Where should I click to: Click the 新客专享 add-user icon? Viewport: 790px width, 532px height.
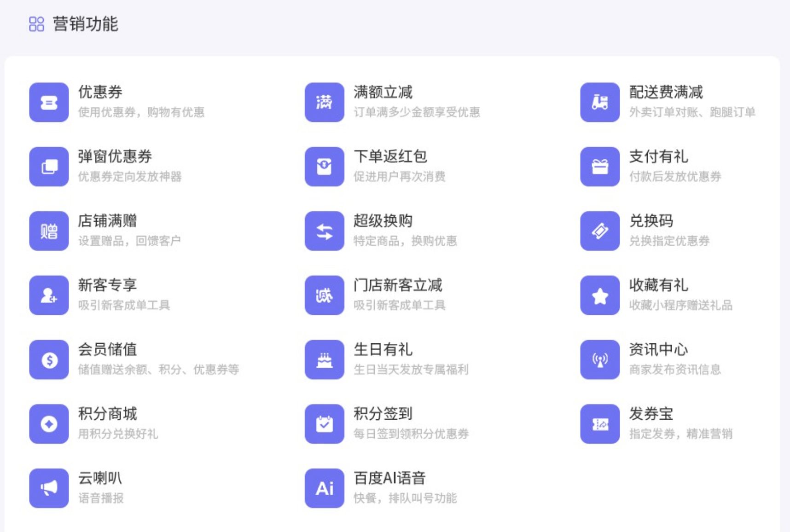(x=49, y=295)
